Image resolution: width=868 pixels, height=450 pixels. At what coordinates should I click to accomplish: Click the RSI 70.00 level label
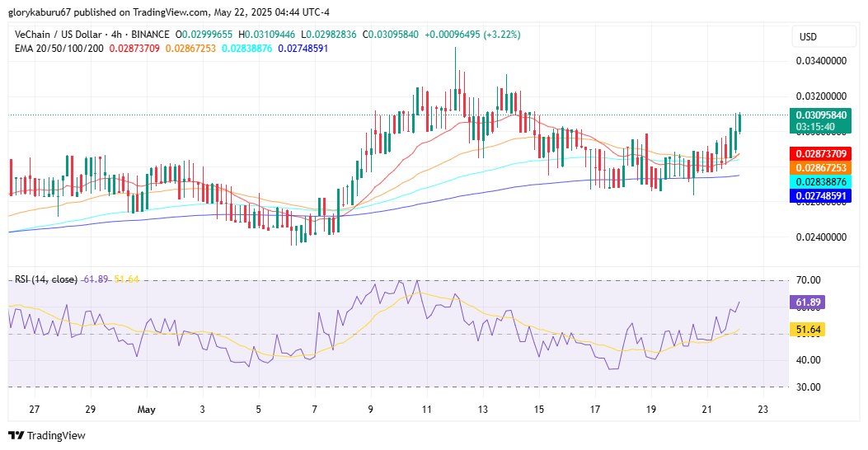click(x=808, y=279)
